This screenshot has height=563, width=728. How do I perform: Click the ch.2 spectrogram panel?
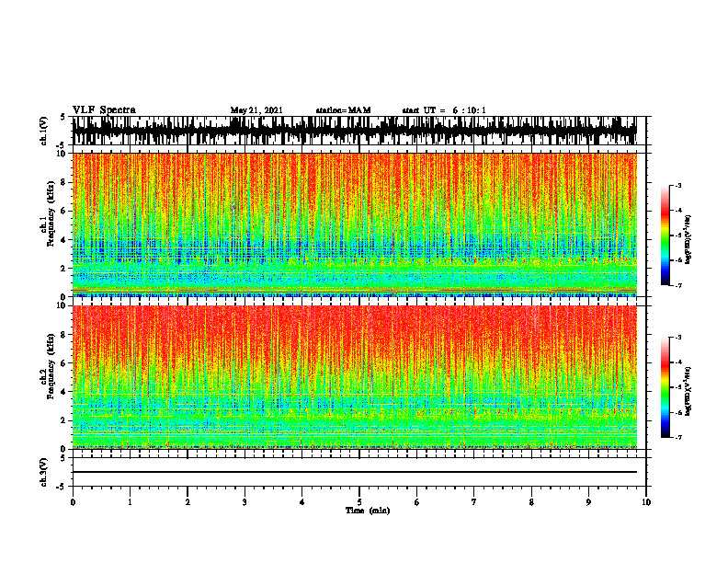point(355,377)
